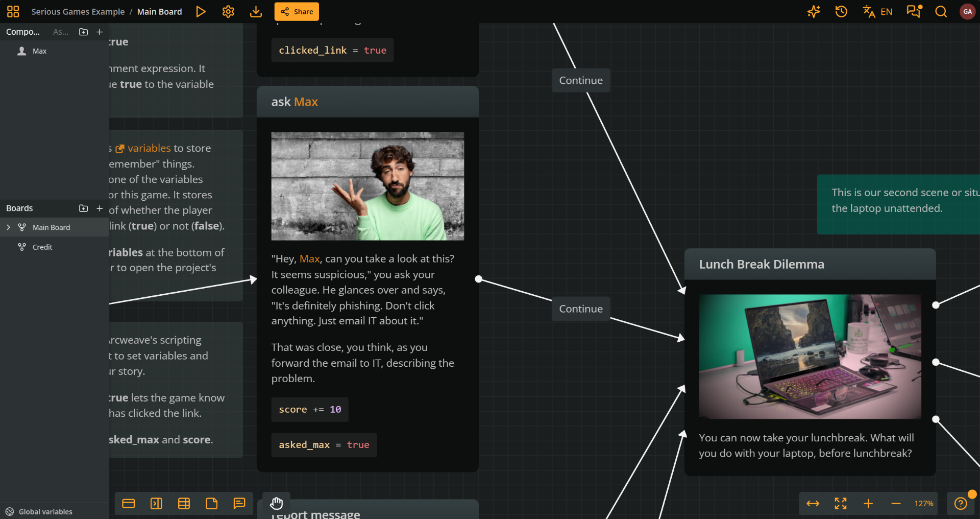
Task: Open the EN language dropdown
Action: [878, 12]
